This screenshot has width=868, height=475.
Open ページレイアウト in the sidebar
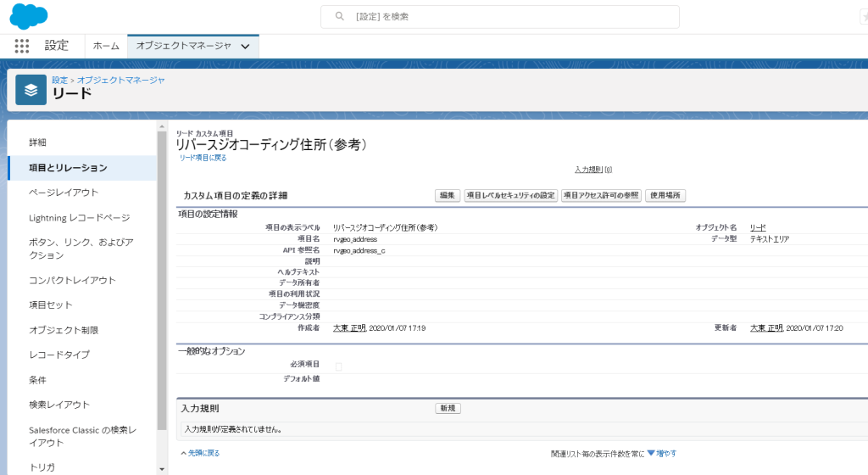(x=64, y=192)
